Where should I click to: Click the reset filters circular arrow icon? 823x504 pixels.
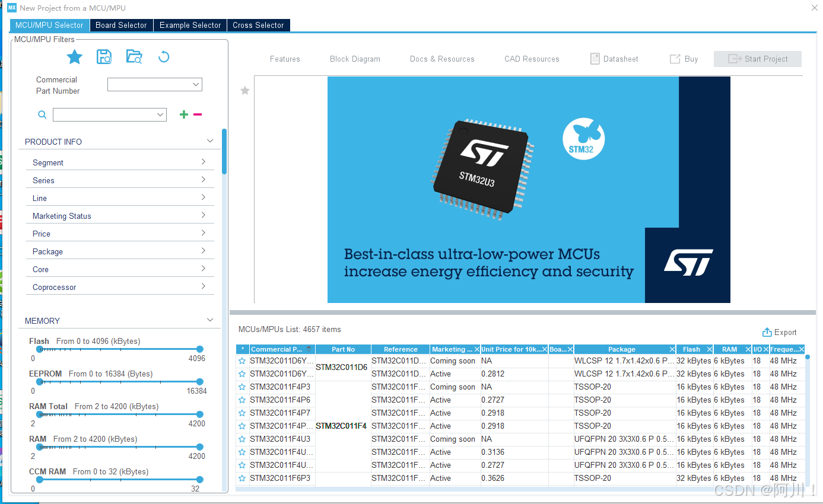164,57
